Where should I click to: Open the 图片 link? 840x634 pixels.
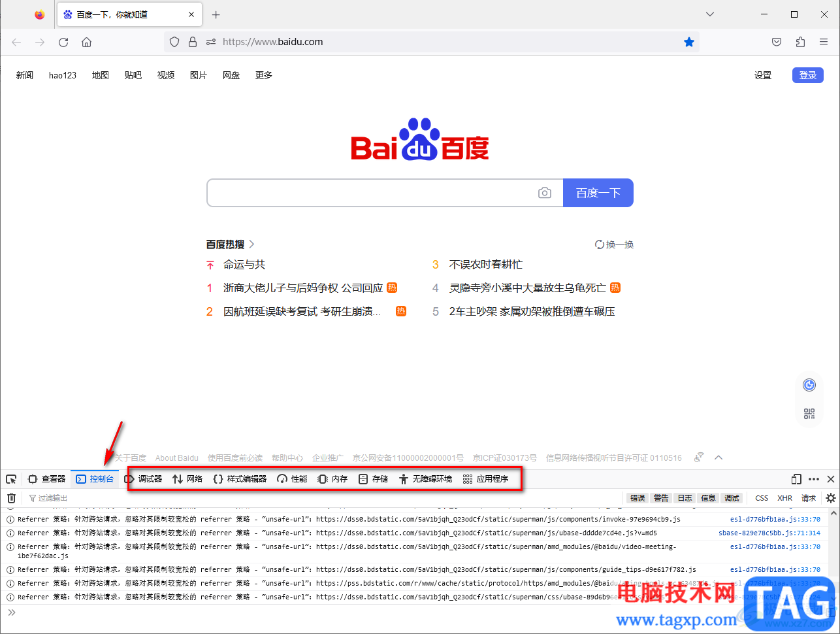tap(199, 75)
